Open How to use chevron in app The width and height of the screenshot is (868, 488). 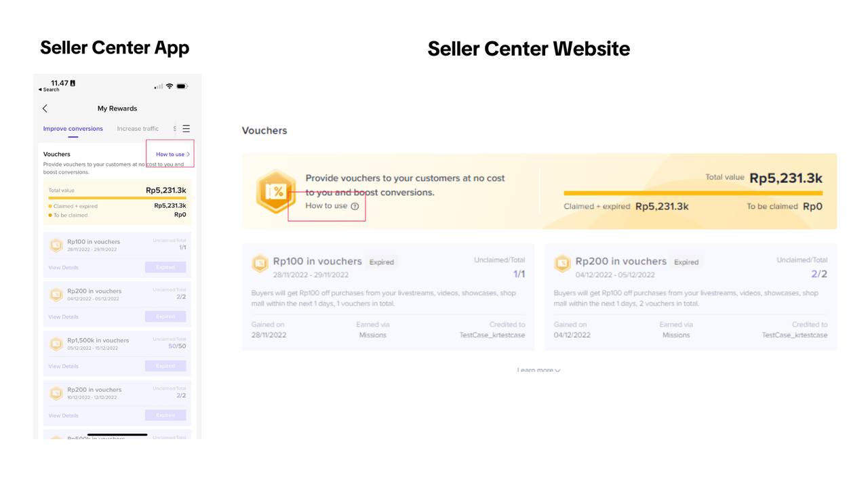click(188, 155)
